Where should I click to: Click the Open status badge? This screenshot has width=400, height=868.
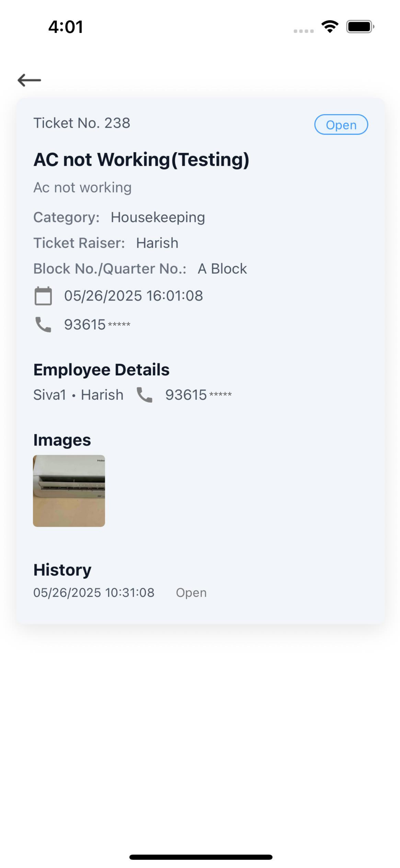pos(341,125)
